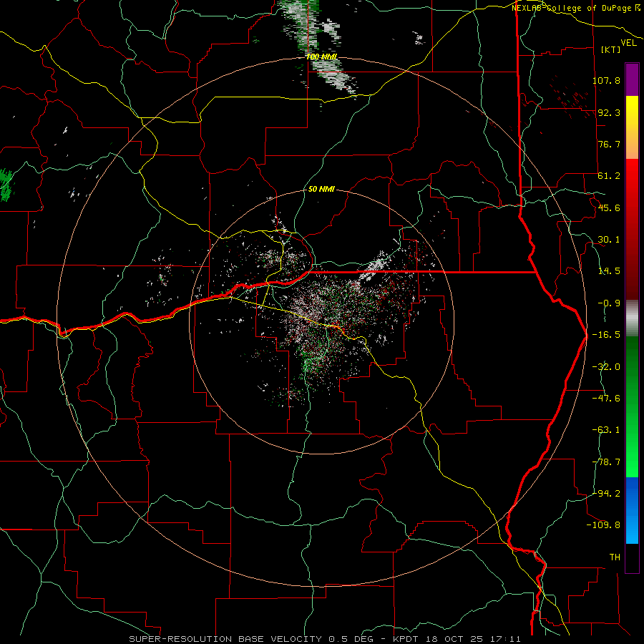Image resolution: width=644 pixels, height=644 pixels.
Task: Select the -47.6 velocity scale label
Action: pyautogui.click(x=606, y=399)
